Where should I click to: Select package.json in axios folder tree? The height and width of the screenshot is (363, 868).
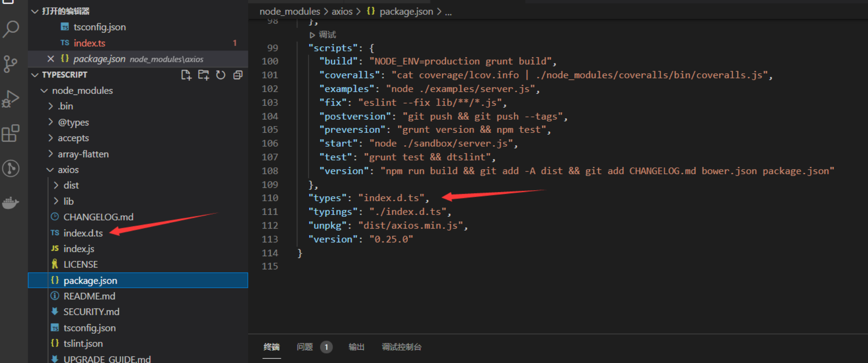tap(138, 280)
